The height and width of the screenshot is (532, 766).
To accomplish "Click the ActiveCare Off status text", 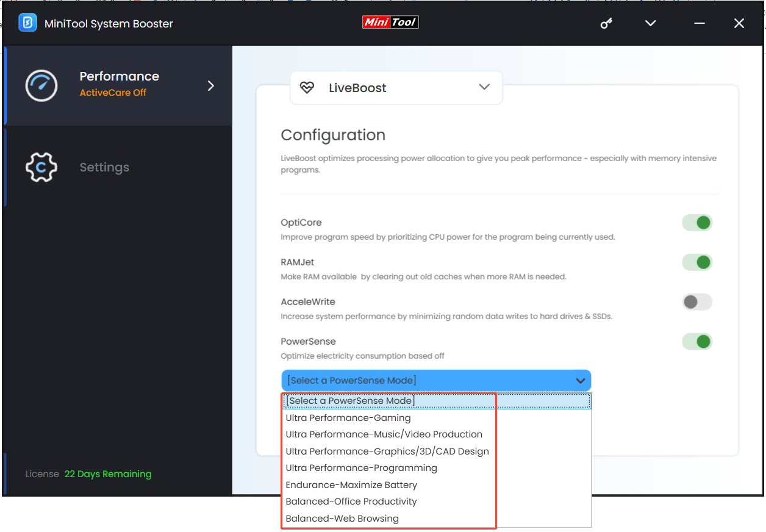I will coord(113,93).
